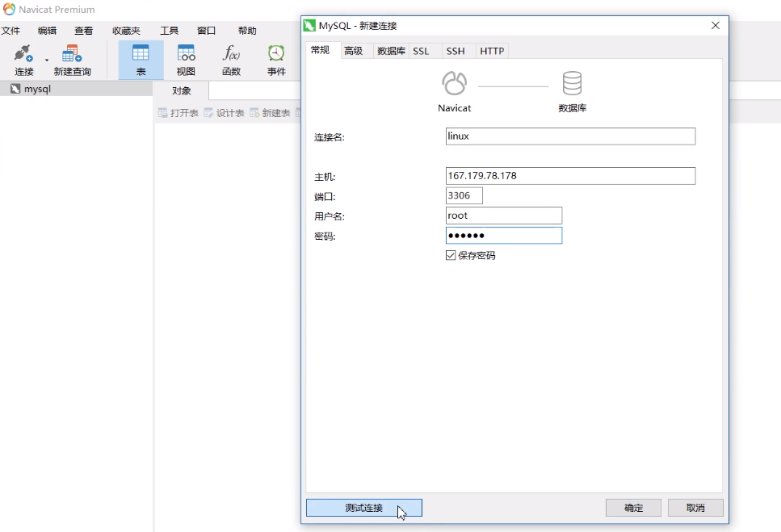Close the MySQL new connection dialog
This screenshot has height=532, width=781.
coord(716,25)
